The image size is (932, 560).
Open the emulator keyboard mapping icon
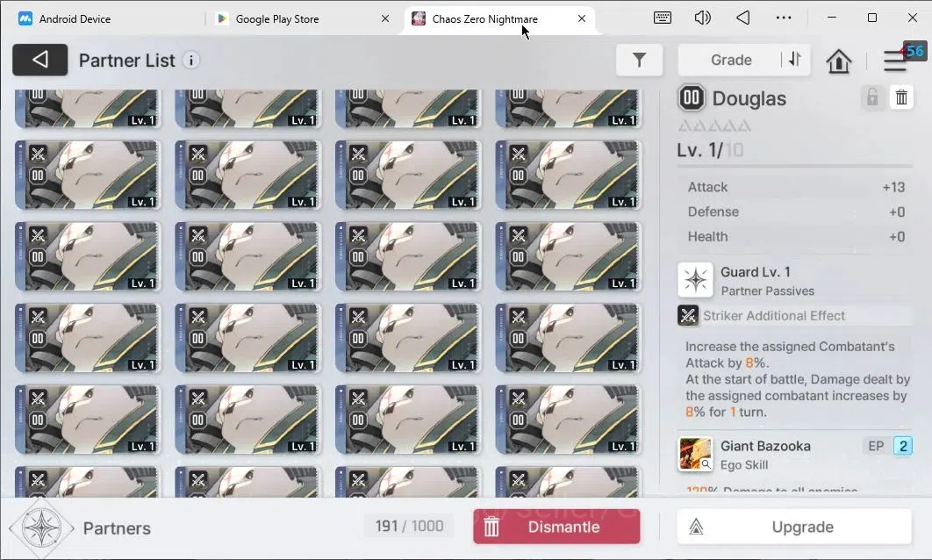(663, 18)
